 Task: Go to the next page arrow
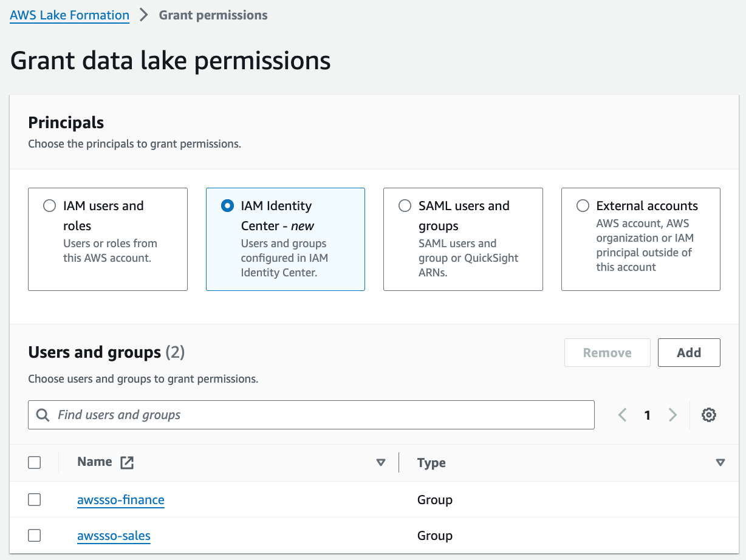click(672, 415)
